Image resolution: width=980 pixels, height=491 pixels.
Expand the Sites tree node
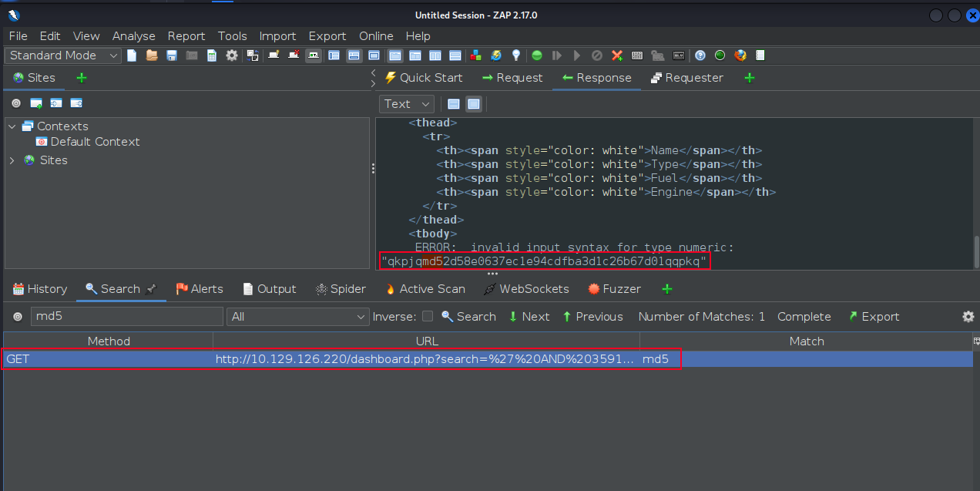click(x=12, y=160)
